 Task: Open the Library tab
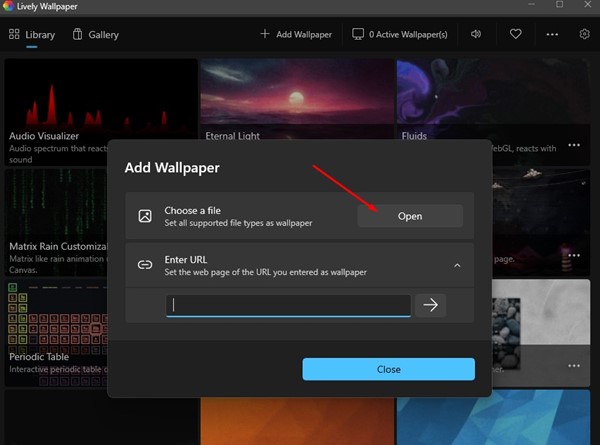point(32,34)
